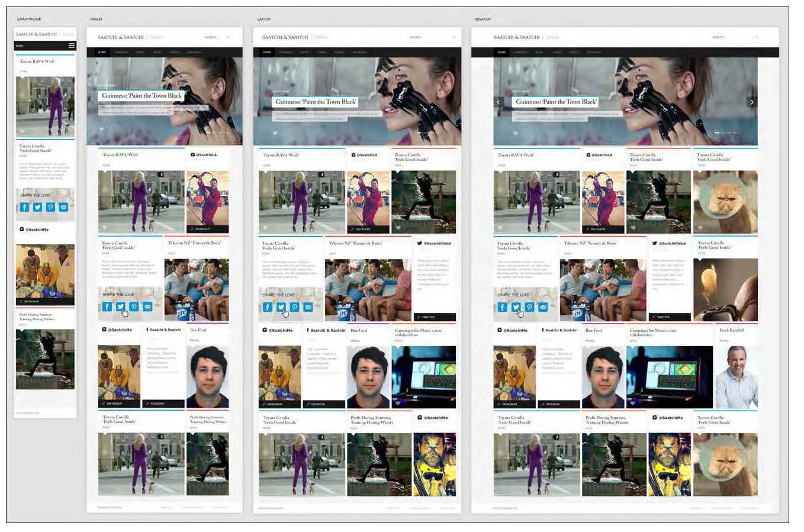Select Home in smartphone nav bar
This screenshot has height=532, width=804.
coord(20,46)
